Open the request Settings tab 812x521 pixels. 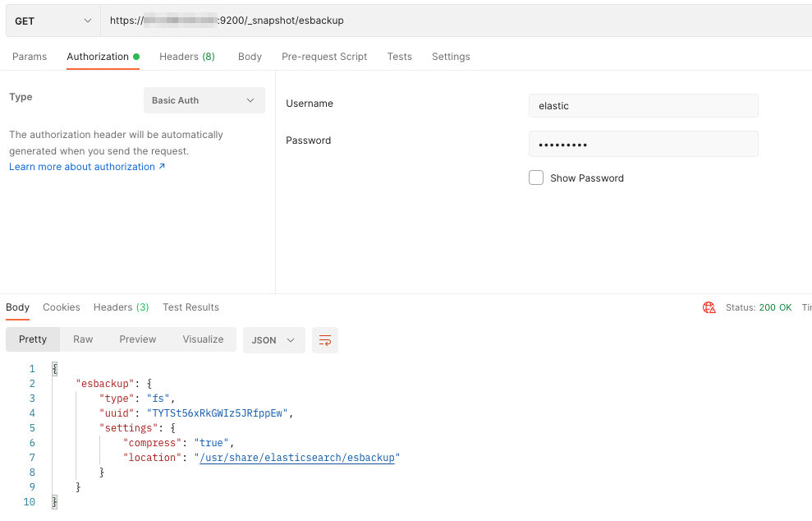point(450,56)
